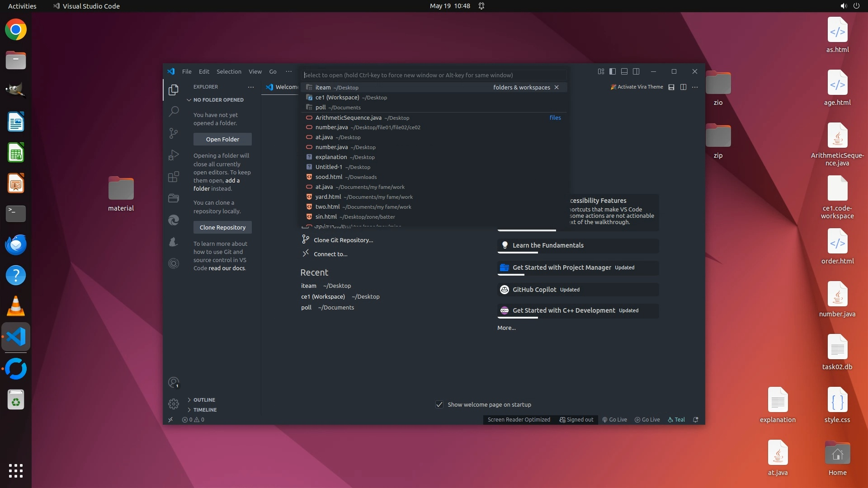Open the Source Control view icon
The image size is (868, 488).
point(174,133)
